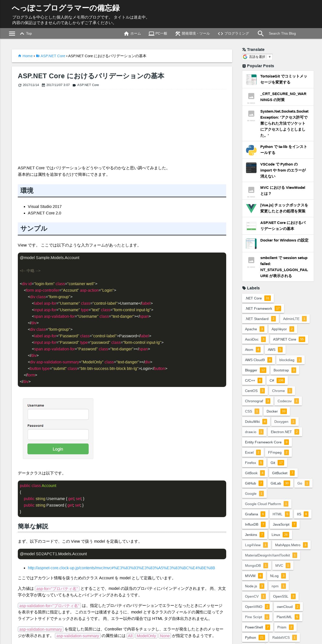
Task: Click the home icon in the navbar
Action: click(126, 34)
